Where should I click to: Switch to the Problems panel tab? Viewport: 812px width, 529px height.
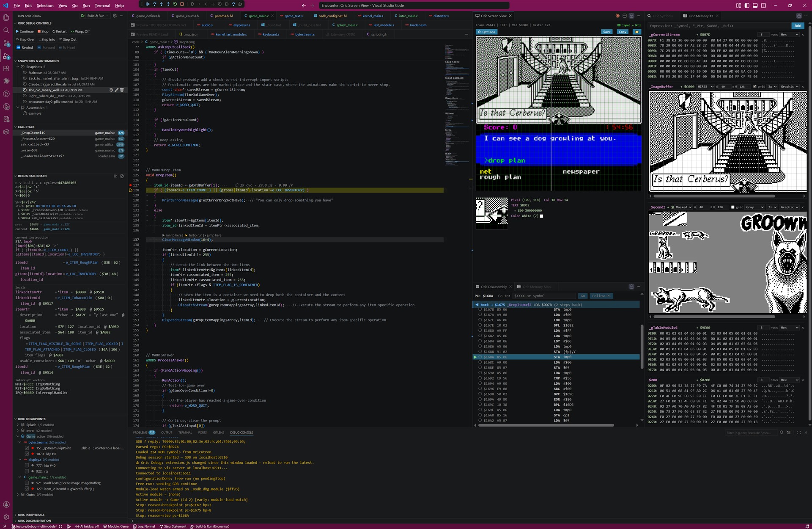pyautogui.click(x=144, y=433)
